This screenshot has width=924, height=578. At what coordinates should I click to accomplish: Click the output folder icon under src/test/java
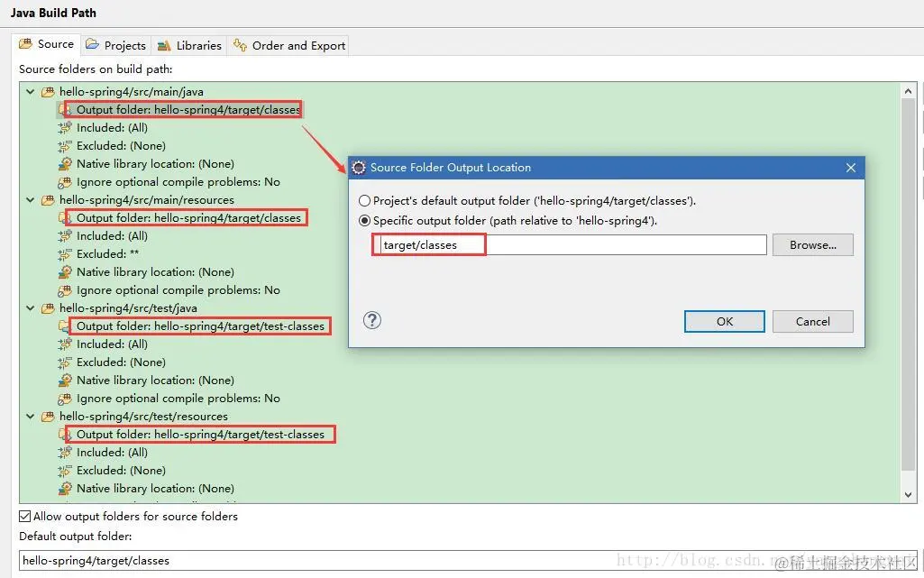click(64, 326)
